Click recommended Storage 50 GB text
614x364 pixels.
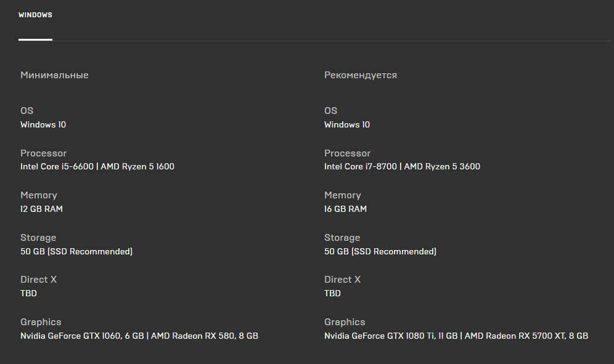click(380, 251)
